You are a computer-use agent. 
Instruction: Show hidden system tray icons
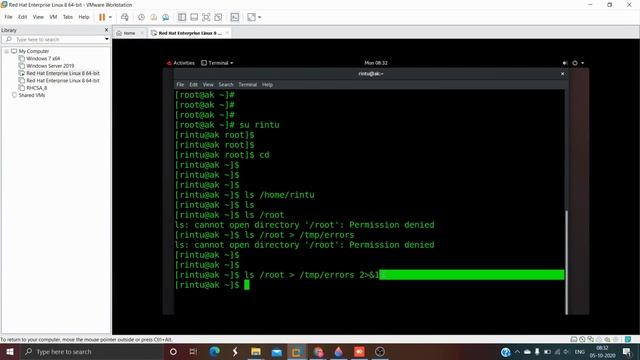click(x=517, y=351)
